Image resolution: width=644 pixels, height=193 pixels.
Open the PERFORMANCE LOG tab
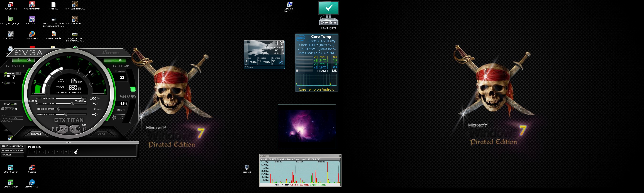click(12, 147)
